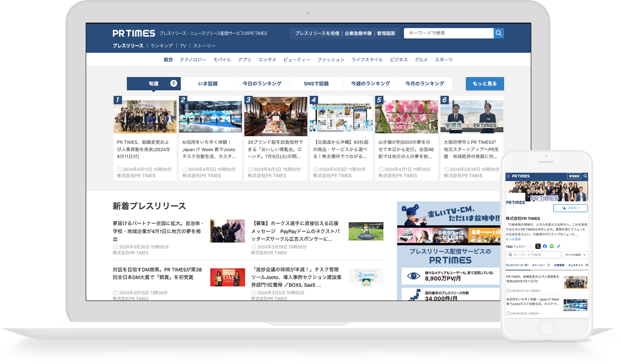This screenshot has height=364, width=621.
Task: Click ランキング in header nav
Action: click(162, 46)
